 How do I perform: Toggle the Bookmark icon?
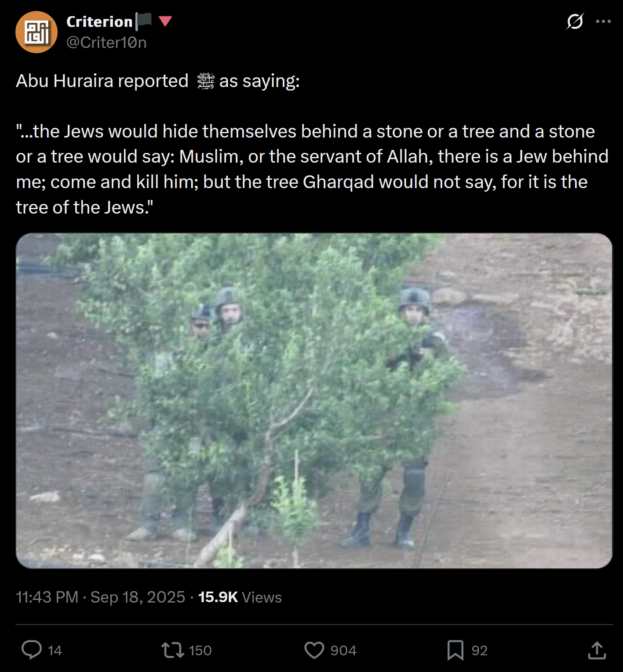455,650
